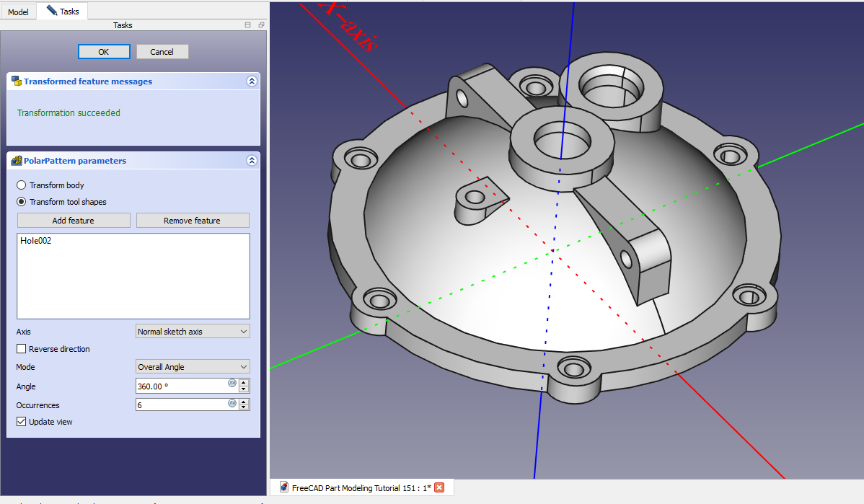Click the Angle expression editor icon
The width and height of the screenshot is (864, 504).
[232, 384]
